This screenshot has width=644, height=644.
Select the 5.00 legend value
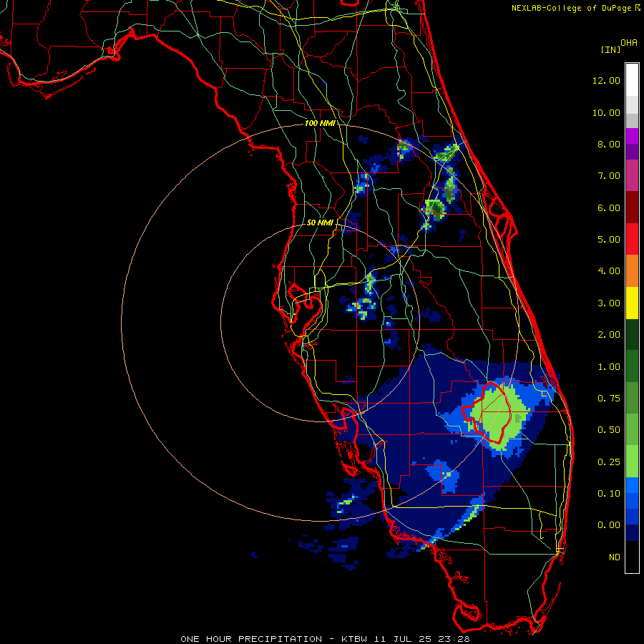pyautogui.click(x=609, y=240)
